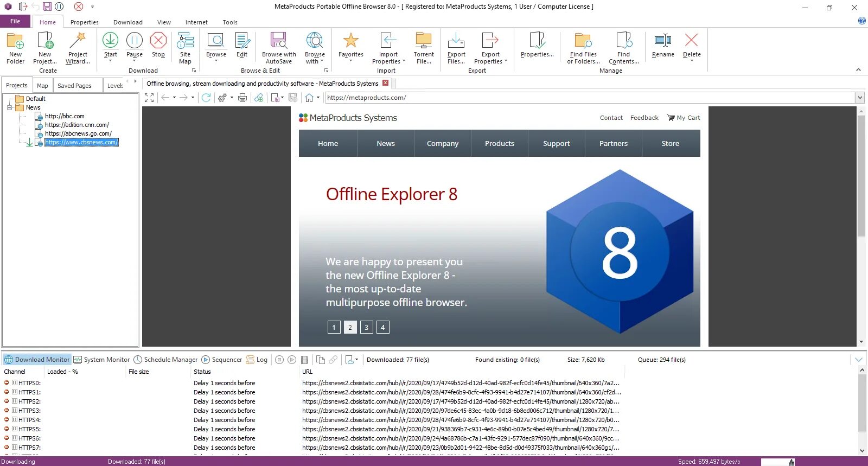Open project Properties from Manage group
The height and width of the screenshot is (466, 868).
537,44
